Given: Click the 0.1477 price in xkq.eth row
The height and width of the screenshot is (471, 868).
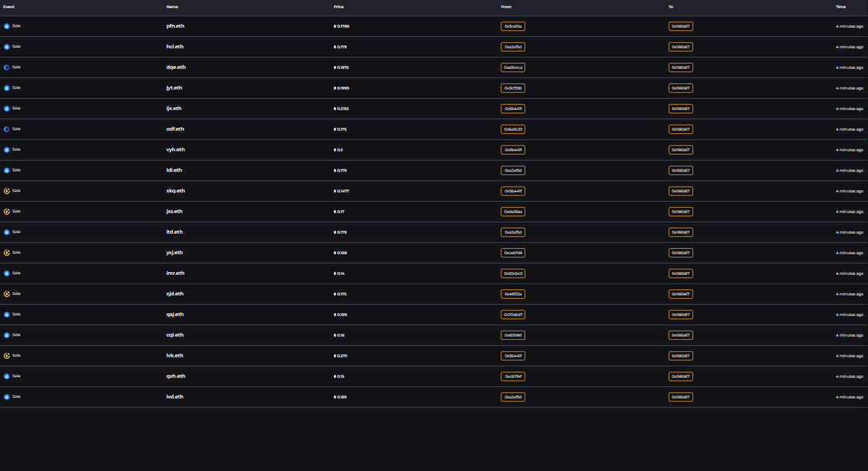Looking at the screenshot, I should point(343,191).
